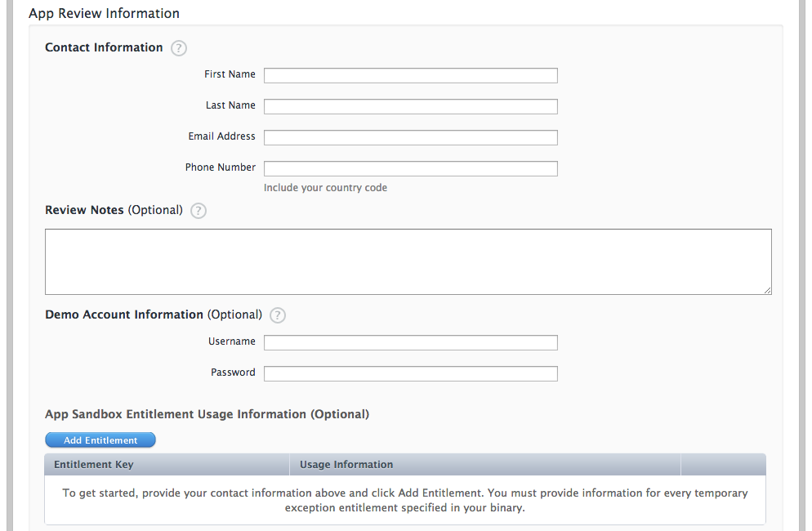Screen dimensions: 812x531
Task: Click the Review Notes resize grip
Action: (x=768, y=290)
